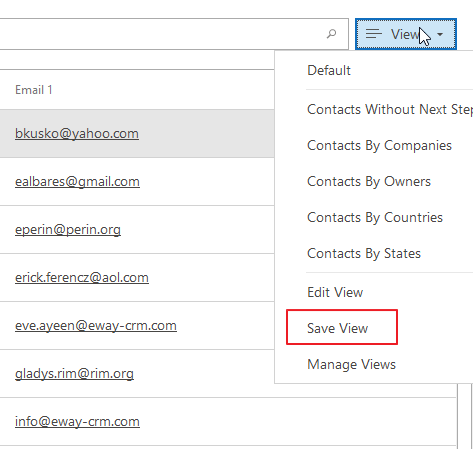The width and height of the screenshot is (473, 449).
Task: Click the info@eway-crm.com link
Action: tap(77, 421)
